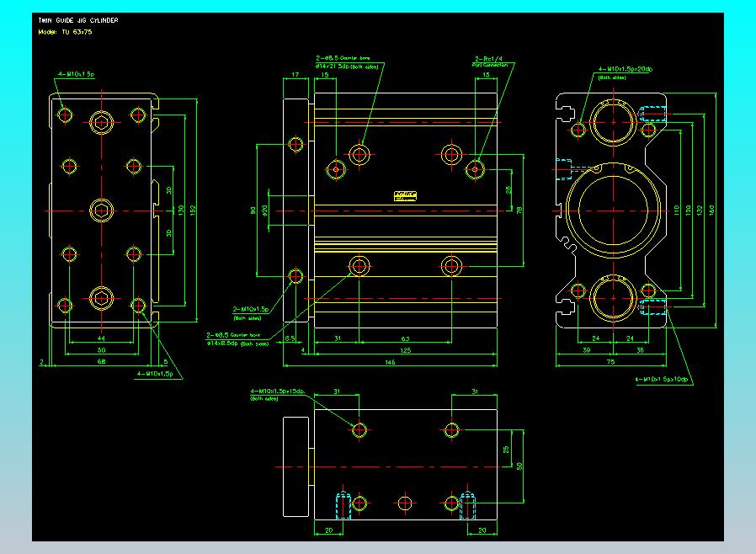Select the 63 dimension value
756x554 pixels.
tap(406, 338)
